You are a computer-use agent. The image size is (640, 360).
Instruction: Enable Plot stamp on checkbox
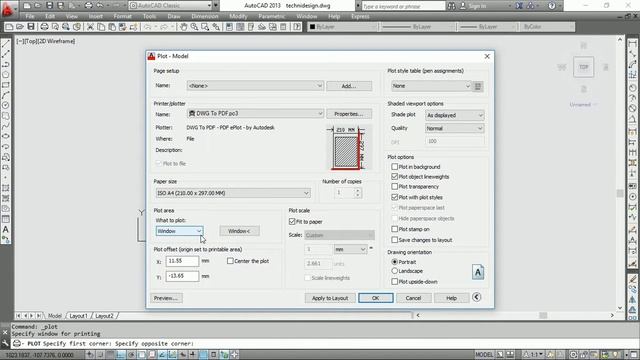click(x=394, y=229)
